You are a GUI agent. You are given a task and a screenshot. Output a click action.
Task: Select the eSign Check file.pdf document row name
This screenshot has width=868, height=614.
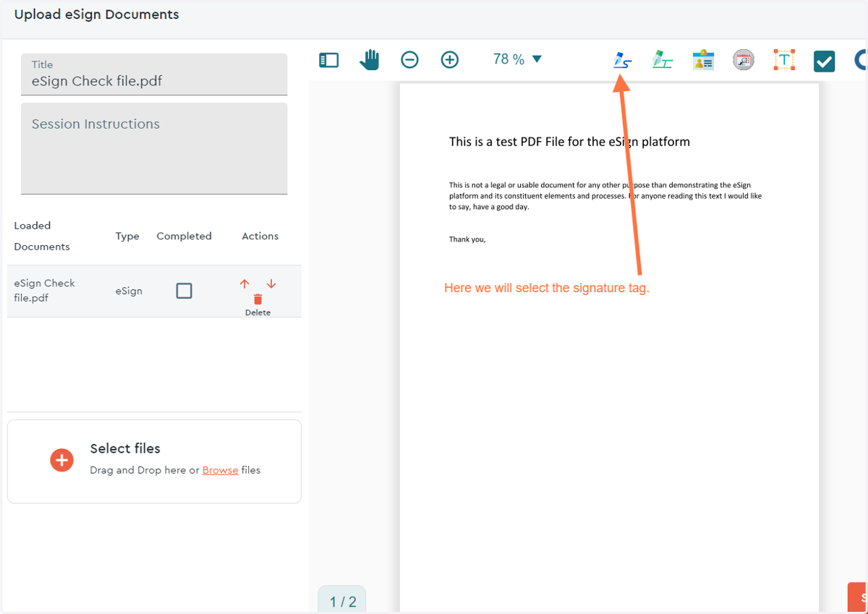coord(45,291)
